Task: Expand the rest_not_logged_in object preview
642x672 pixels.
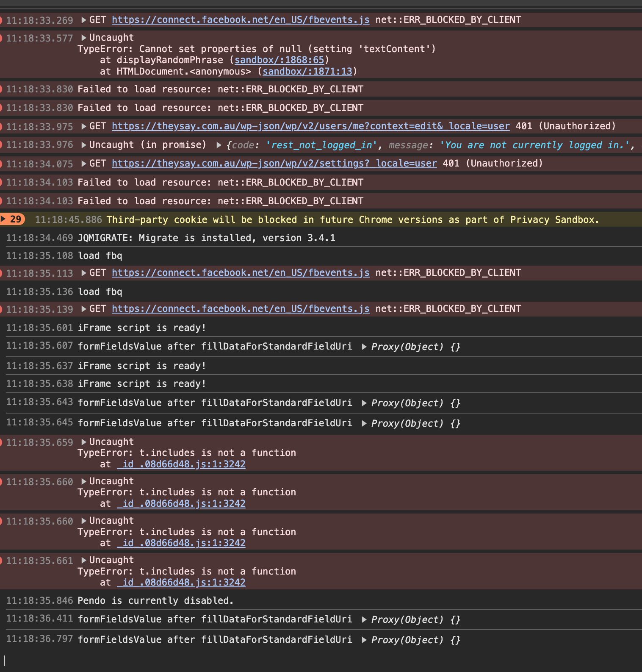Action: 219,145
